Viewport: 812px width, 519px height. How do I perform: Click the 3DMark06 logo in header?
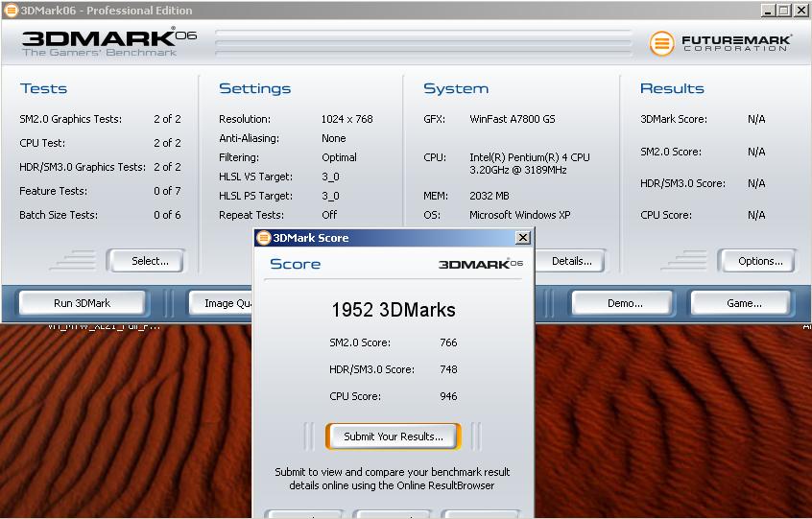tap(108, 42)
